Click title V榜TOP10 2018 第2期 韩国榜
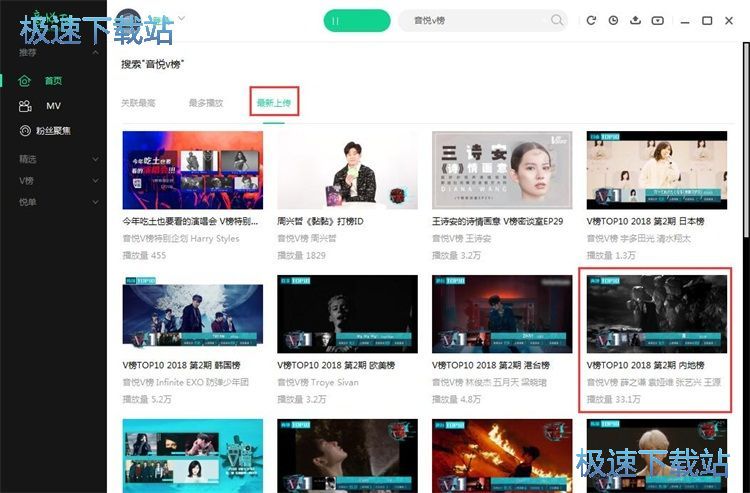 (x=181, y=365)
